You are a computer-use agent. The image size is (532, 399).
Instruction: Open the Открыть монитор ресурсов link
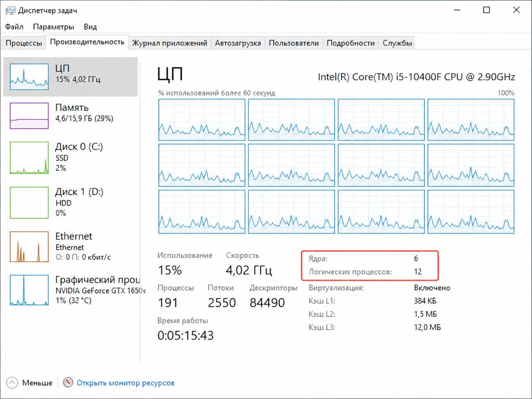click(125, 383)
